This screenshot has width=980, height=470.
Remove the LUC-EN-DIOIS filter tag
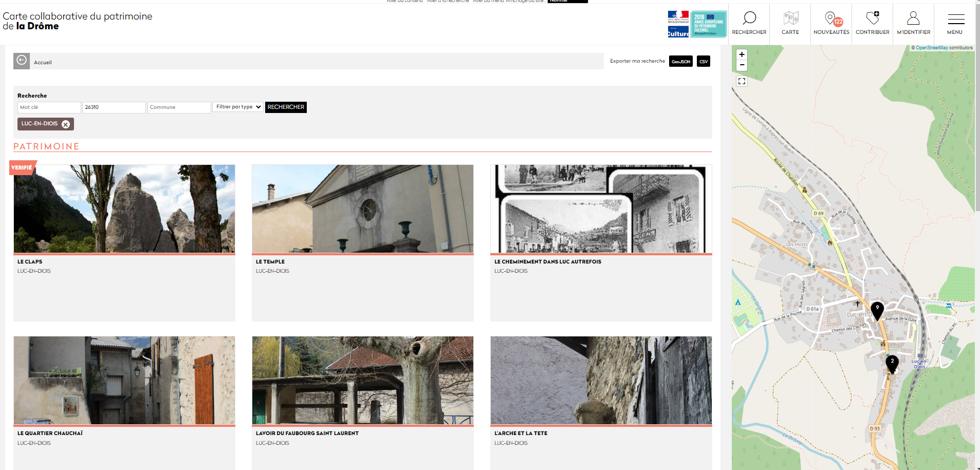coord(66,124)
